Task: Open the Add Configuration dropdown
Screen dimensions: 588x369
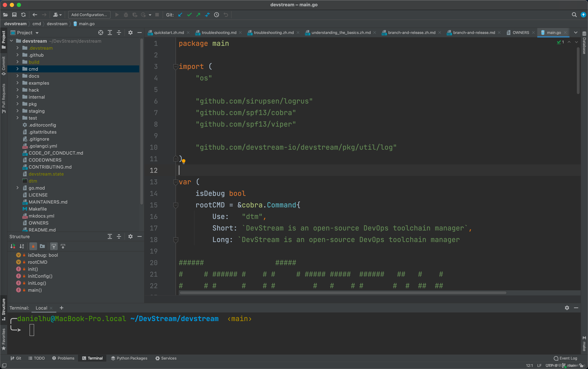Action: 89,15
